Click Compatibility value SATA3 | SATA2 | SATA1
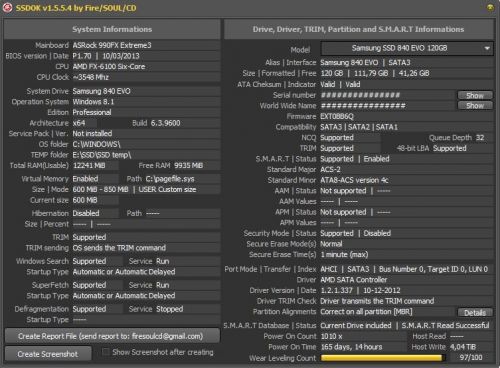Screen dimensions: 500x368 click(359, 127)
